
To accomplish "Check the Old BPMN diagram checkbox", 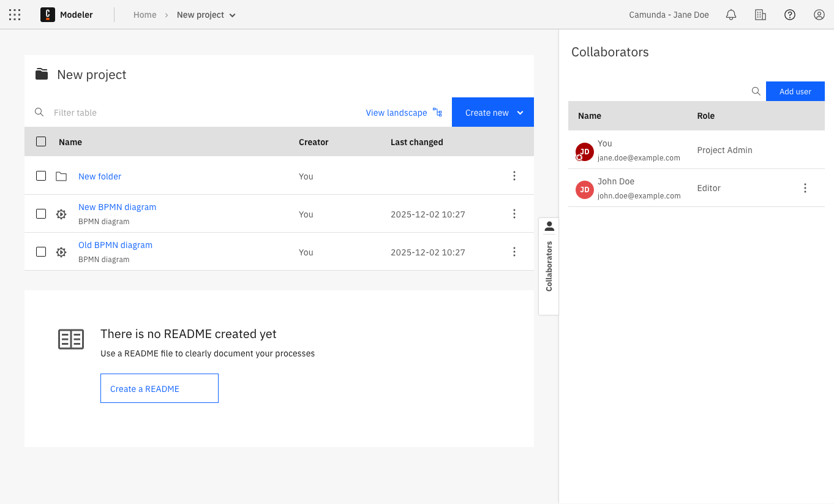I will (x=41, y=252).
